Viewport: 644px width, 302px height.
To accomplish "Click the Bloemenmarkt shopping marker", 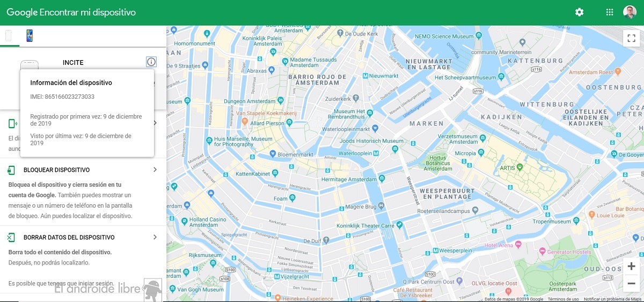I will tap(273, 154).
